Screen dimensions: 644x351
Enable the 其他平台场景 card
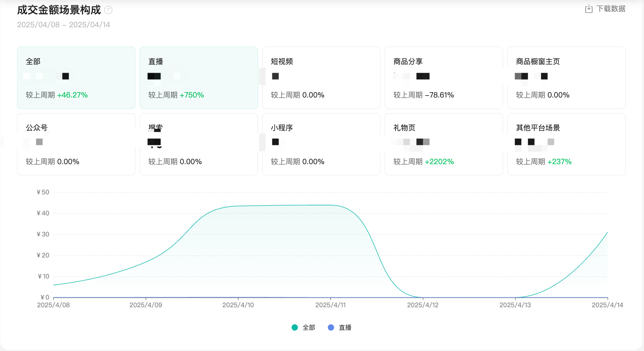point(566,144)
